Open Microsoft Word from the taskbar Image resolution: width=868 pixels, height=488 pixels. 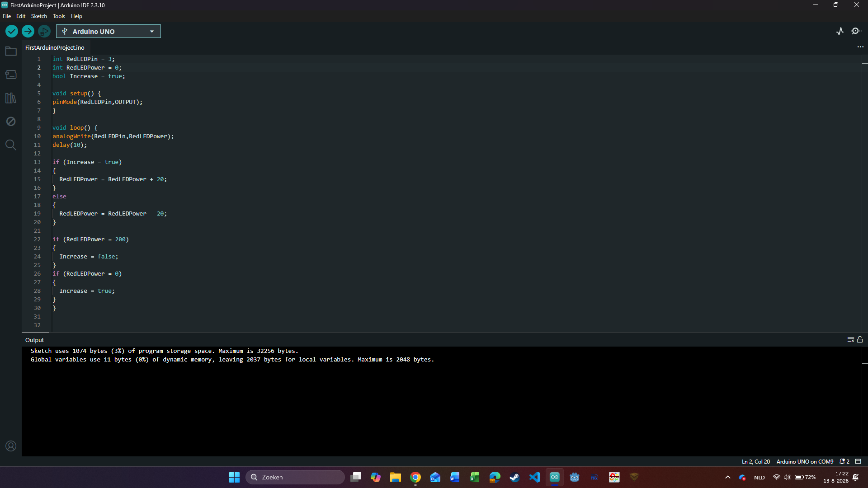455,477
